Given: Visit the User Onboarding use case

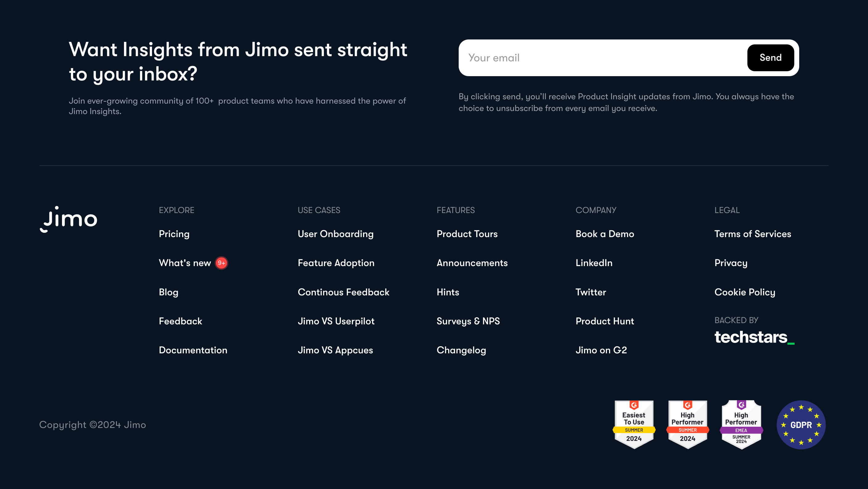Looking at the screenshot, I should tap(336, 234).
